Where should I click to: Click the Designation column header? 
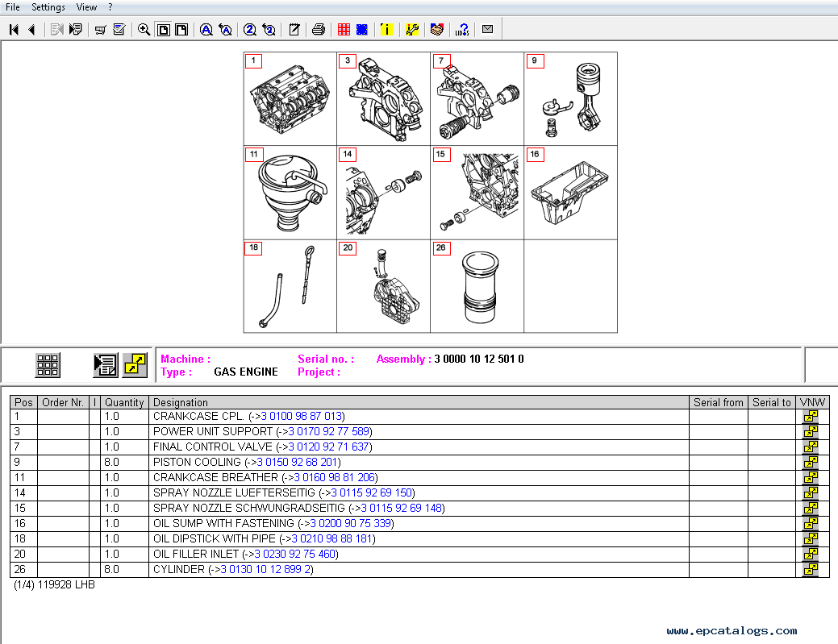(x=419, y=403)
